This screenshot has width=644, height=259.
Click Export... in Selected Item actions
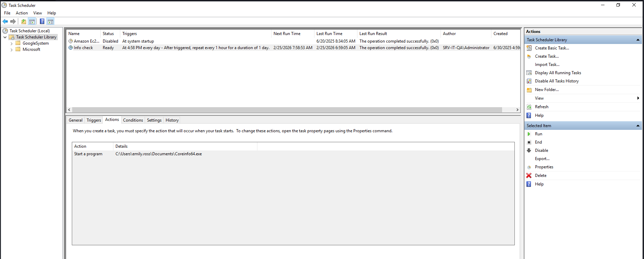point(542,159)
